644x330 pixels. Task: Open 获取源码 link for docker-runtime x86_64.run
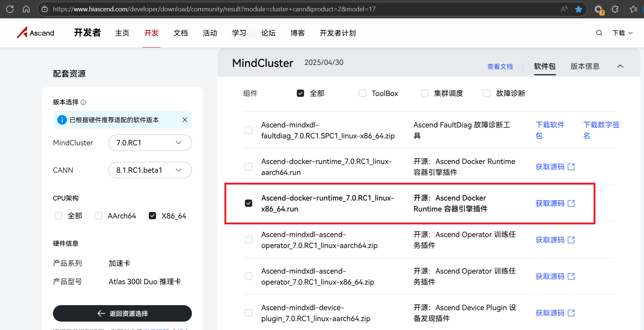tap(555, 204)
